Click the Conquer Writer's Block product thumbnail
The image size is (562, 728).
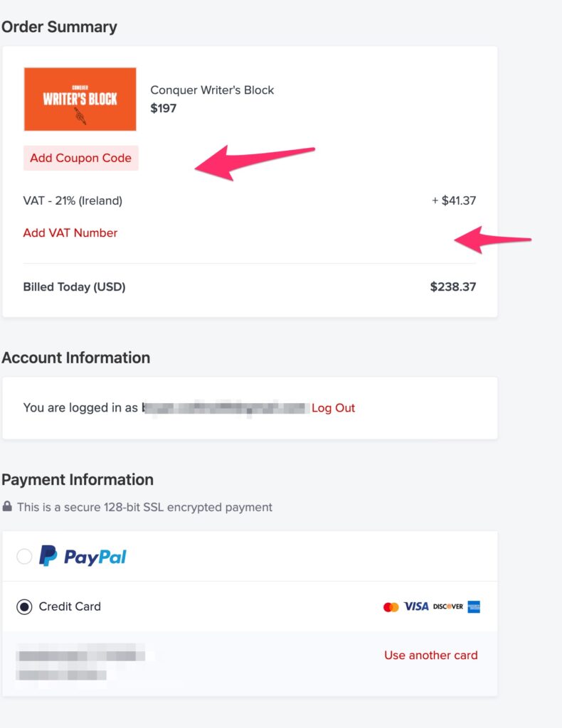point(80,99)
